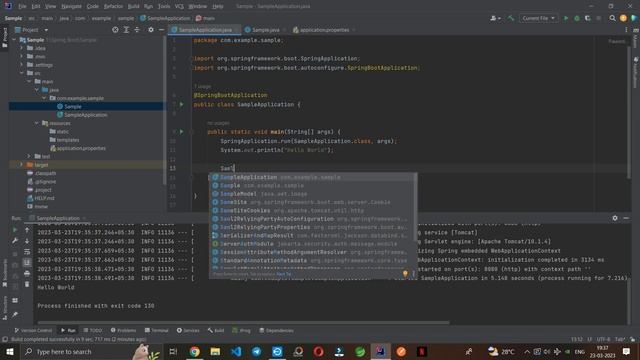The image size is (640, 360).
Task: Open the Navigate menu
Action: [x=71, y=6]
